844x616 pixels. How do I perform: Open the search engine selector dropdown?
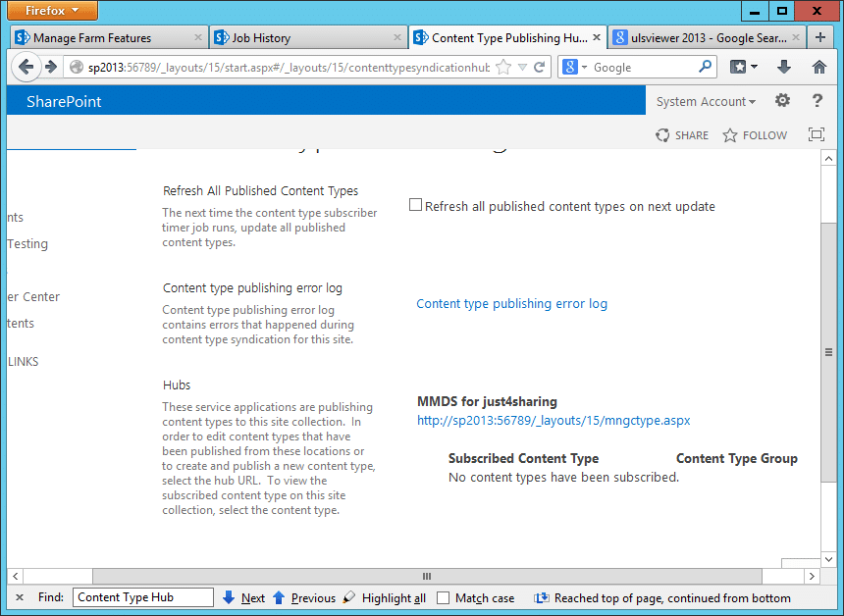pyautogui.click(x=575, y=68)
